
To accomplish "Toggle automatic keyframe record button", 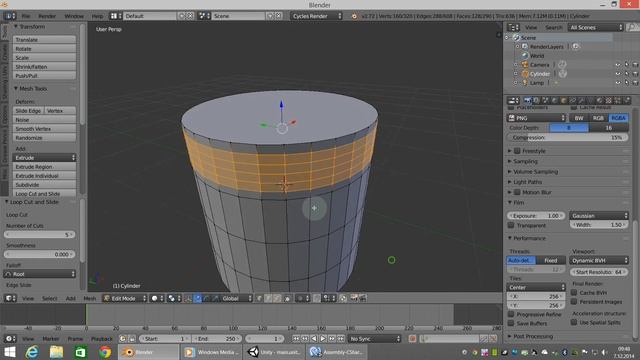I will (x=412, y=339).
